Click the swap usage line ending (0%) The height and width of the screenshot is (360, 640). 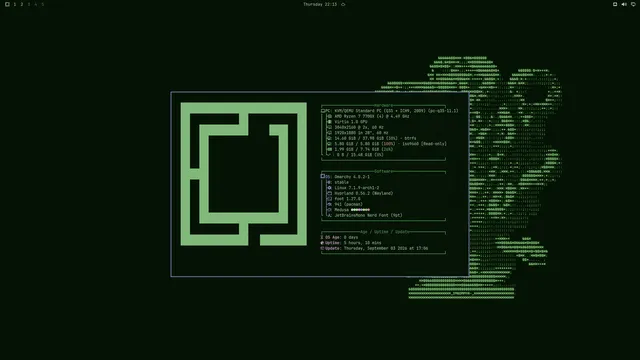pyautogui.click(x=360, y=155)
